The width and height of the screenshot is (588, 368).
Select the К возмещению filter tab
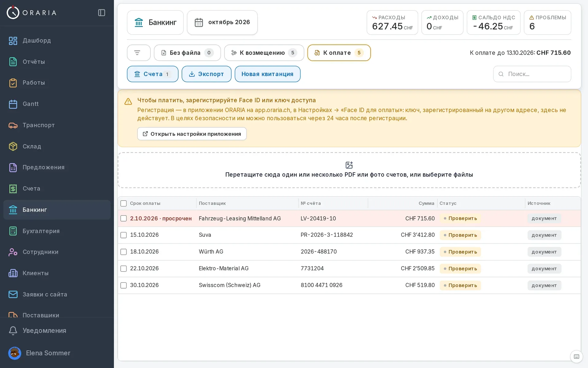[264, 53]
